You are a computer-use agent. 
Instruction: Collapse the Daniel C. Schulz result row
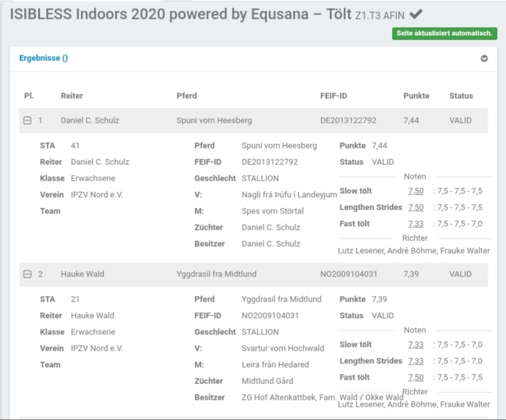[x=28, y=121]
